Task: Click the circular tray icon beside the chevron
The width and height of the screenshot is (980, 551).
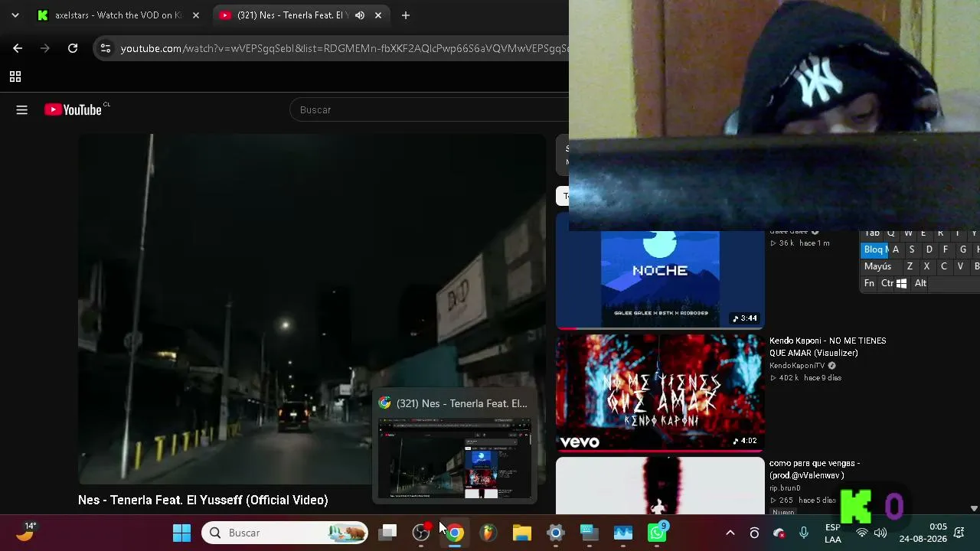Action: [754, 533]
